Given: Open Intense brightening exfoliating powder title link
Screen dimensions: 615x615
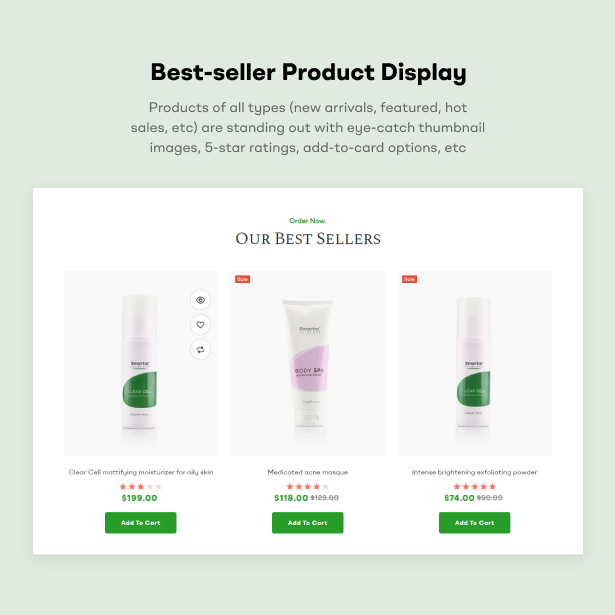Looking at the screenshot, I should tap(475, 472).
